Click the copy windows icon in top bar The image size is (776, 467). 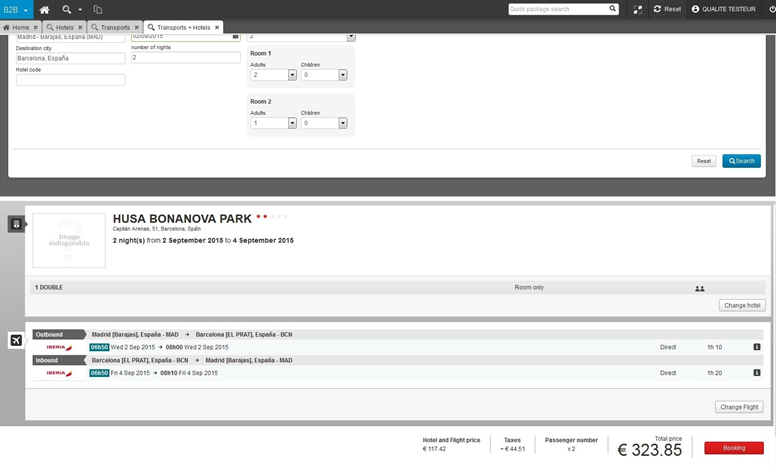tap(98, 9)
